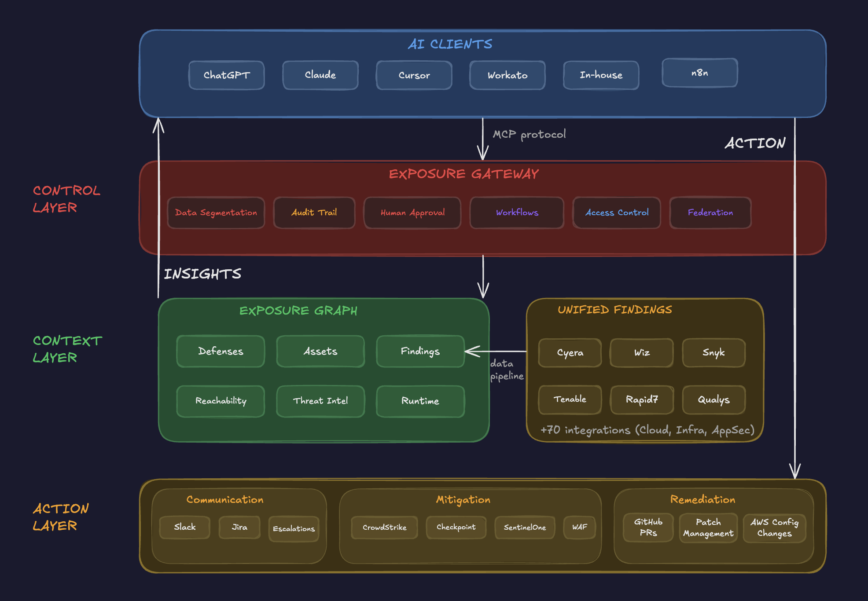Click the Slack box under Communication
Screen dimensions: 868x601
coord(184,527)
